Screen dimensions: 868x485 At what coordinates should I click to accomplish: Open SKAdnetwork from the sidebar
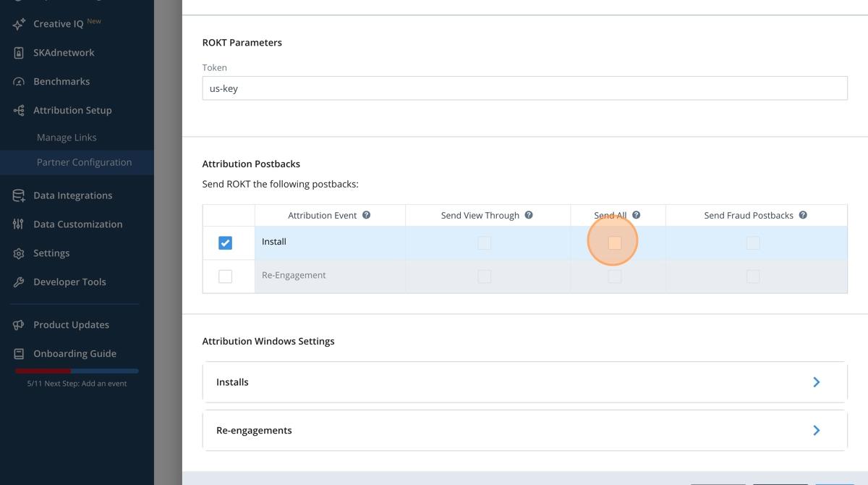(x=20, y=52)
